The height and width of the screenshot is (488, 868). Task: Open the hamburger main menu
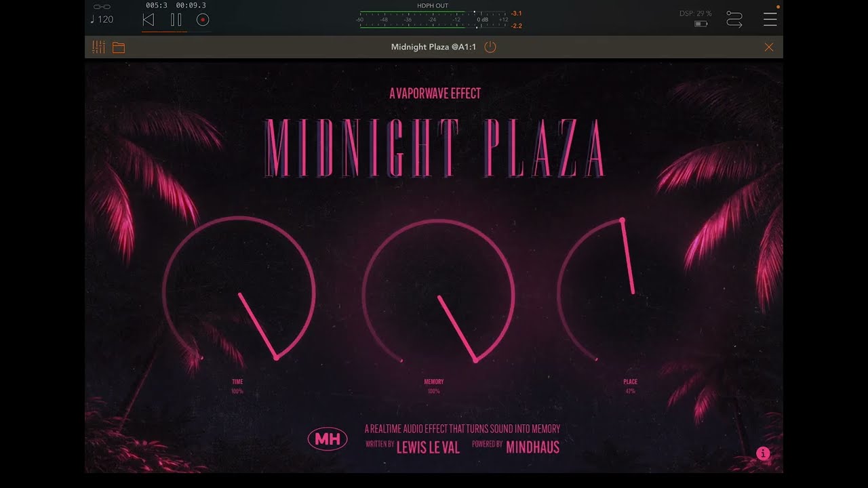pos(770,19)
